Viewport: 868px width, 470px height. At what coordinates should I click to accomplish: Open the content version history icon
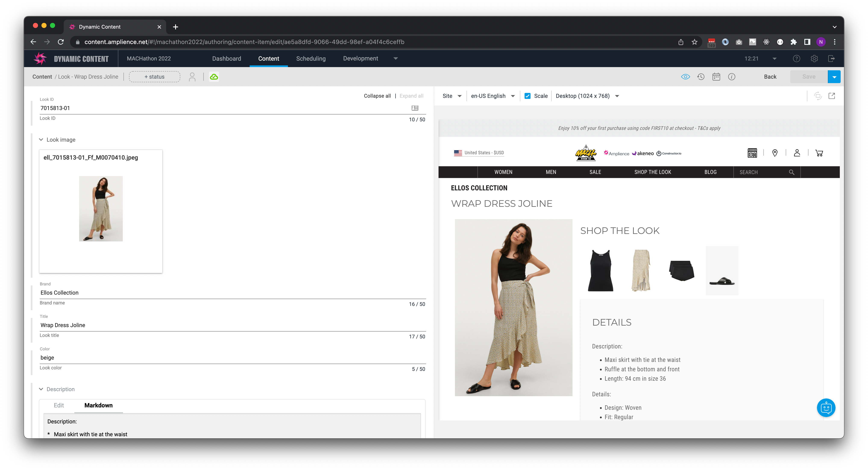click(701, 76)
